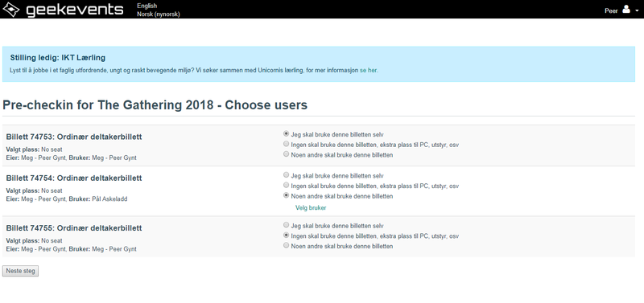
Task: Click the 'Pål Askeladd' user name text
Action: coord(109,199)
